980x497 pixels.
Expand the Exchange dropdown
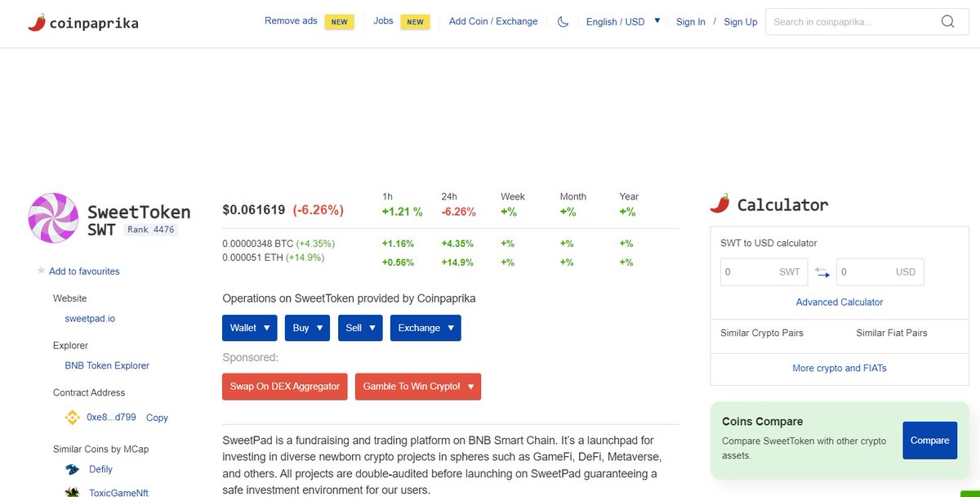pos(425,328)
